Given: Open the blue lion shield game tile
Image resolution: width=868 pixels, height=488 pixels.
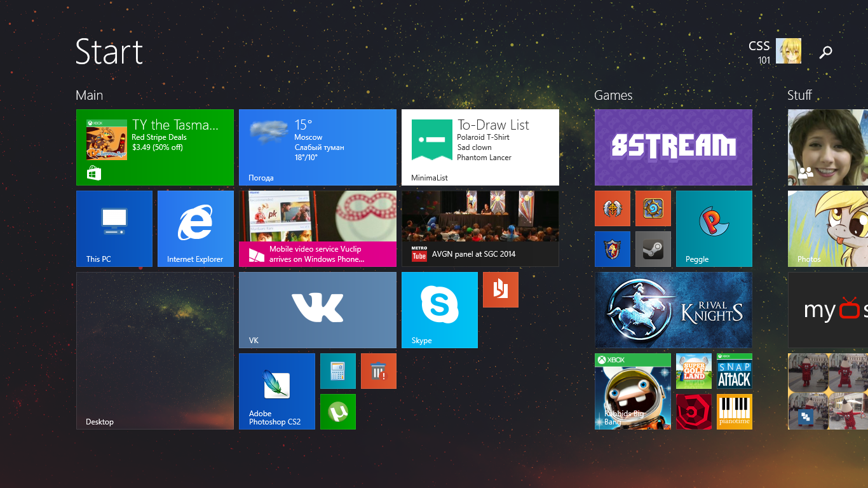Looking at the screenshot, I should click(x=613, y=249).
